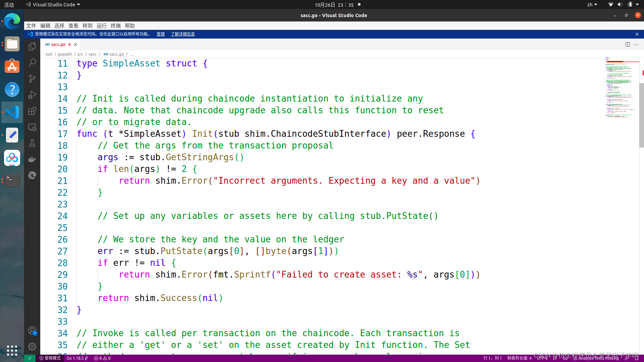Split the editor to the right
This screenshot has width=644, height=362.
pyautogui.click(x=628, y=44)
